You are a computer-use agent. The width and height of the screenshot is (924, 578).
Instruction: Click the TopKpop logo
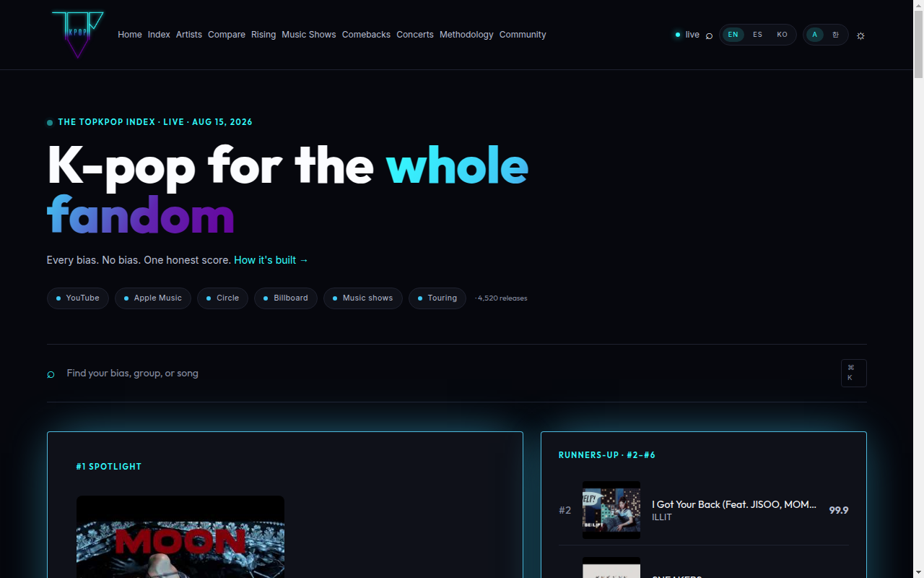point(78,35)
